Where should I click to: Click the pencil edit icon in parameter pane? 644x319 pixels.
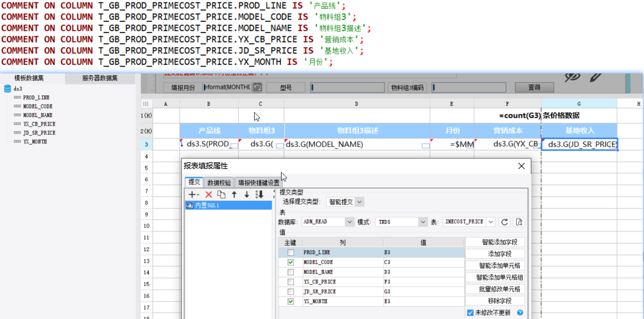tap(596, 77)
